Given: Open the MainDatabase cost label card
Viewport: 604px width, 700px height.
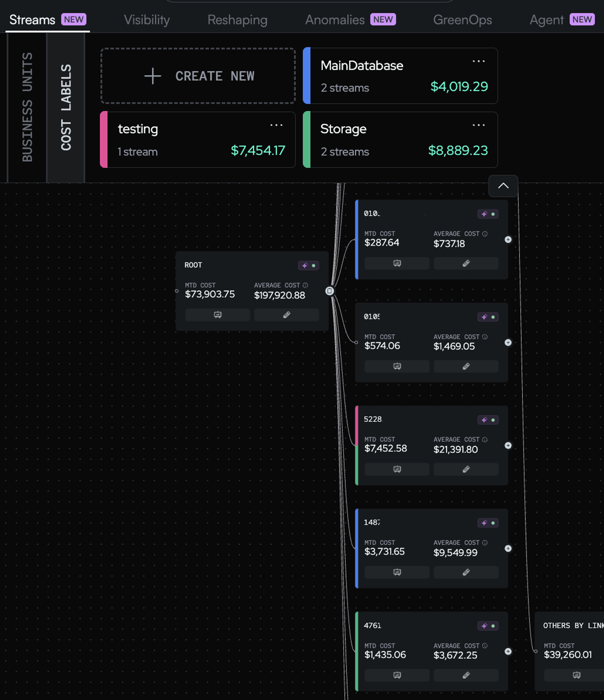Looking at the screenshot, I should tap(400, 76).
